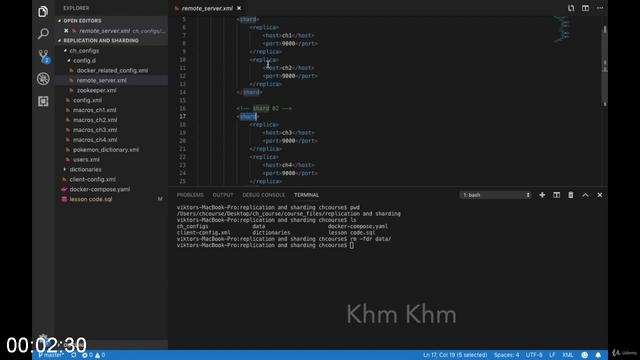Open the Search view in activity bar
This screenshot has height=360, width=640.
click(43, 33)
